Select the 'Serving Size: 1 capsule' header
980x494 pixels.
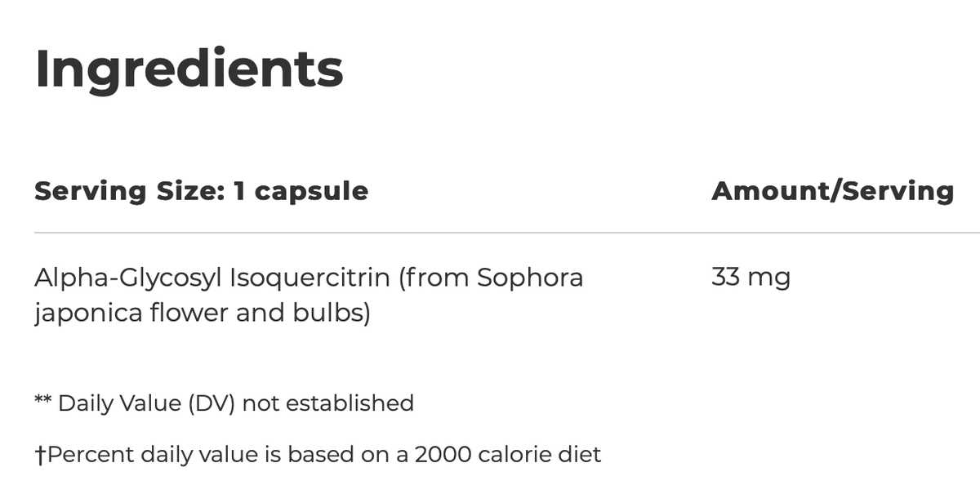(201, 191)
